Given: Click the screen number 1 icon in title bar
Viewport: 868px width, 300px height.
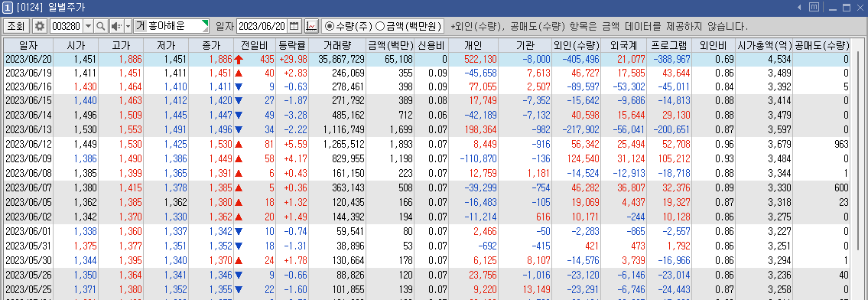Looking at the screenshot, I should click(7, 8).
